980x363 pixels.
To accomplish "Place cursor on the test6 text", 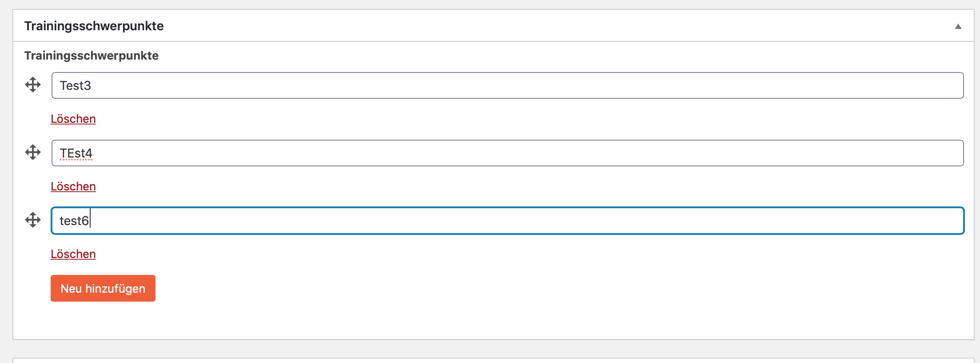I will point(74,221).
